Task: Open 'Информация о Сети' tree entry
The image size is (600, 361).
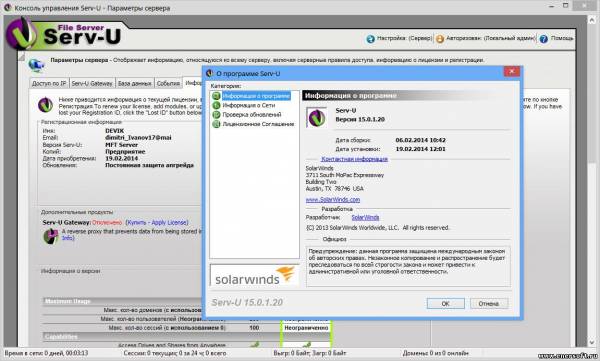Action: [249, 105]
